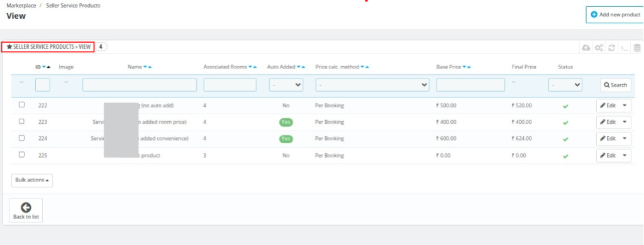Toggle status checkmark for product 222
Screen dimensions: 644x245
click(565, 106)
